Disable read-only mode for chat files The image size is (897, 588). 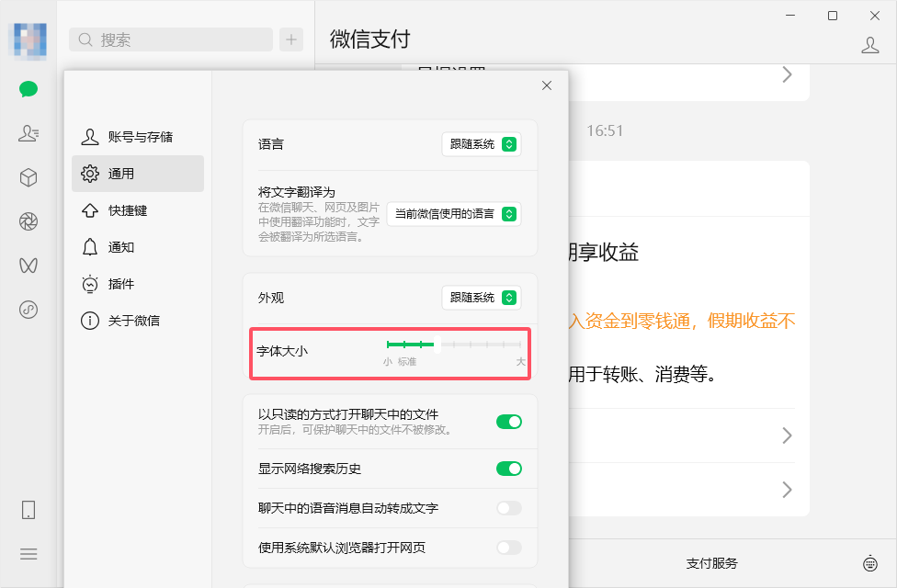pyautogui.click(x=508, y=421)
